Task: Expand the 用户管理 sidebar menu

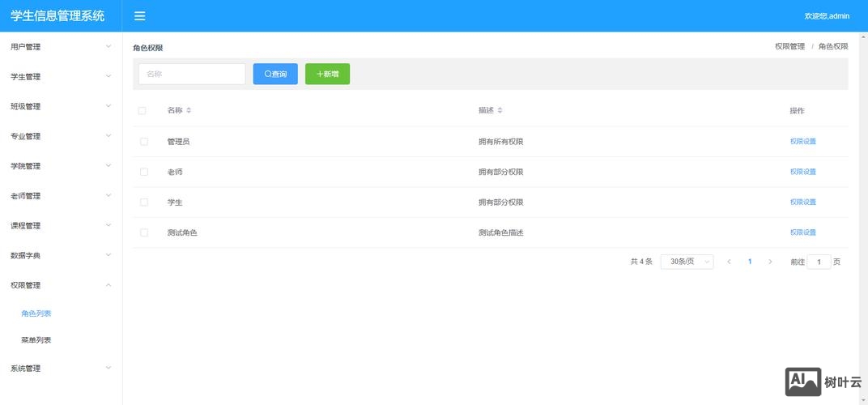Action: [61, 47]
